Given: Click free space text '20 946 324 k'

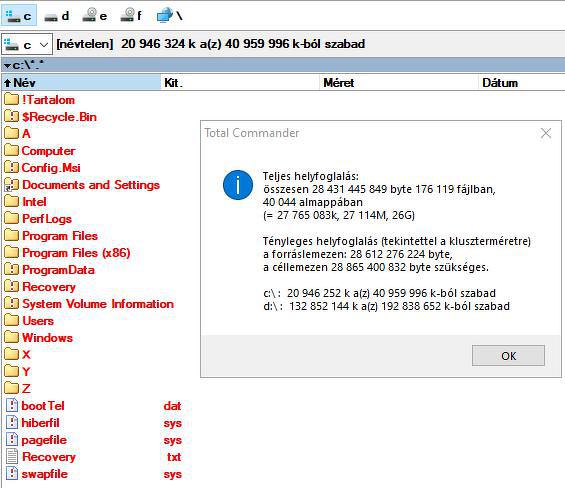Looking at the screenshot, I should click(x=159, y=44).
